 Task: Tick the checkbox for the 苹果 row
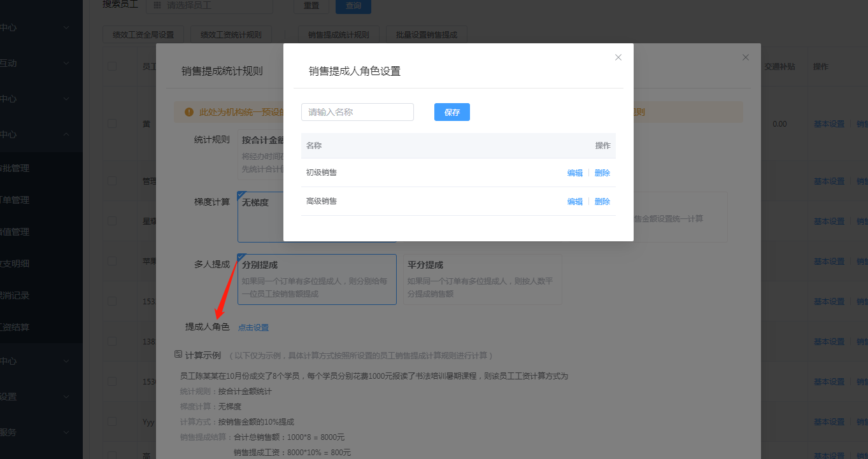click(x=112, y=261)
